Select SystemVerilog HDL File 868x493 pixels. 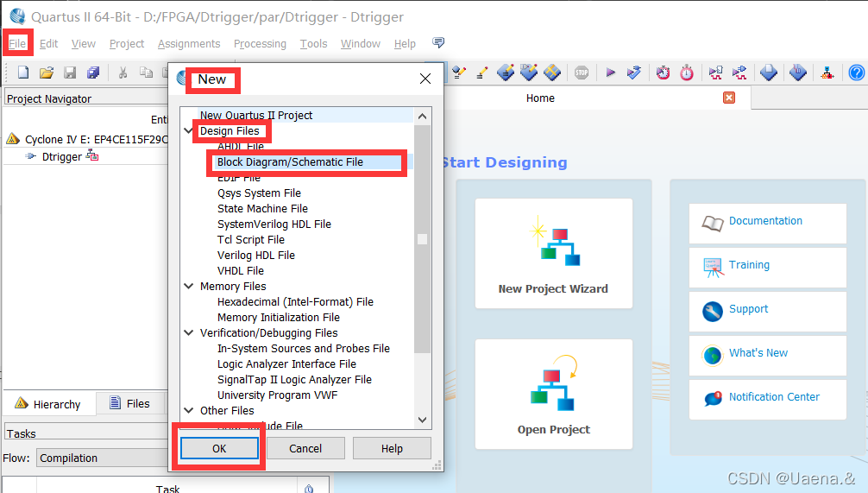274,224
